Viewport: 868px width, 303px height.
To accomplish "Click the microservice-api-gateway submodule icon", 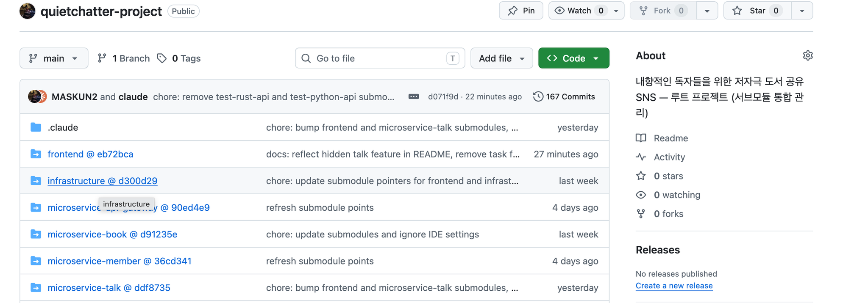I will tap(36, 207).
